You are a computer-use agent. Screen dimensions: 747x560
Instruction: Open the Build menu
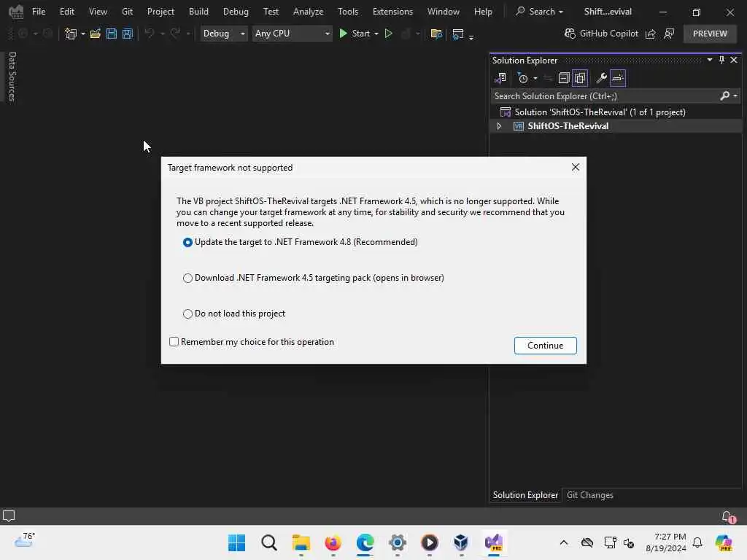click(x=198, y=12)
